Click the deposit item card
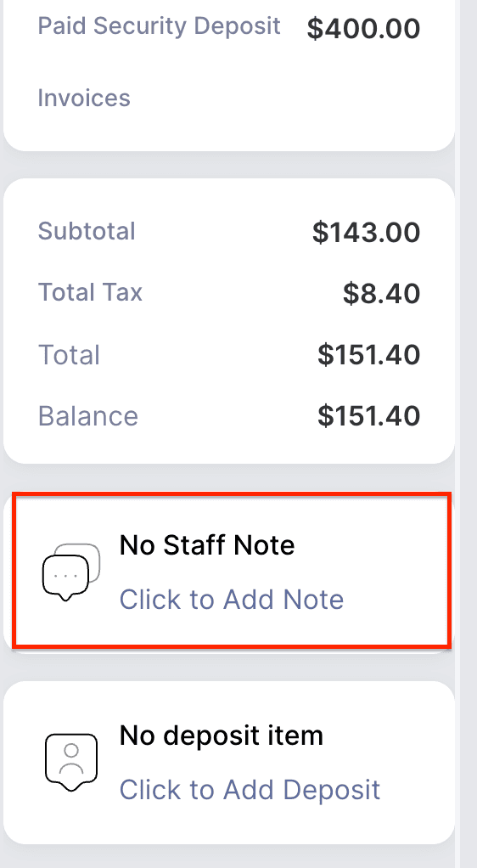The width and height of the screenshot is (477, 868). pyautogui.click(x=229, y=763)
